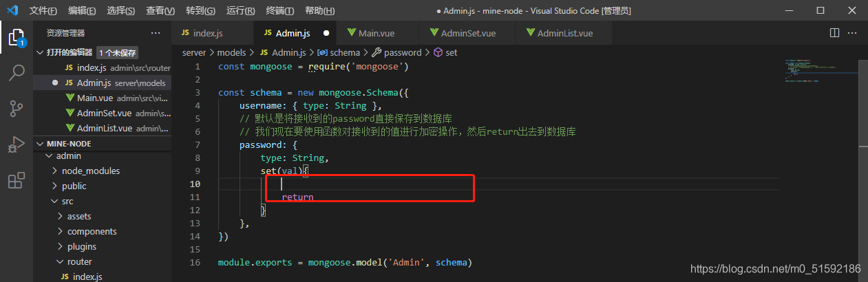
Task: Open editor More Actions ellipsis
Action: coord(854,33)
